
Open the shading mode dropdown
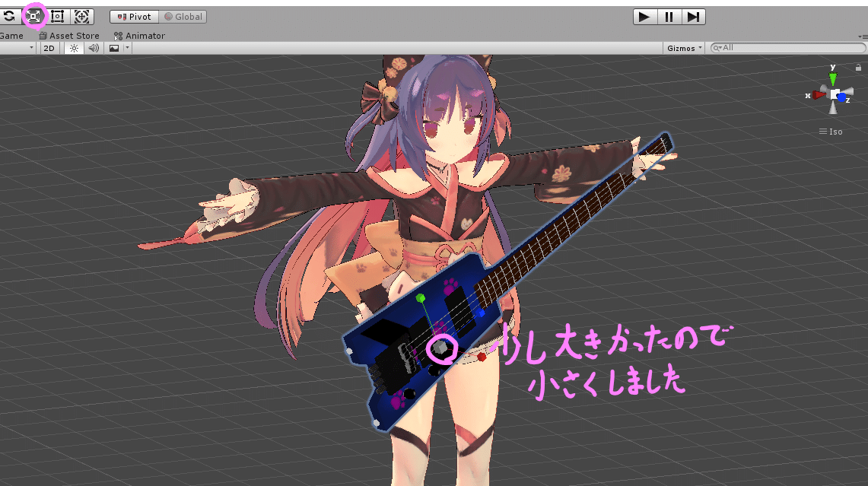pos(17,48)
